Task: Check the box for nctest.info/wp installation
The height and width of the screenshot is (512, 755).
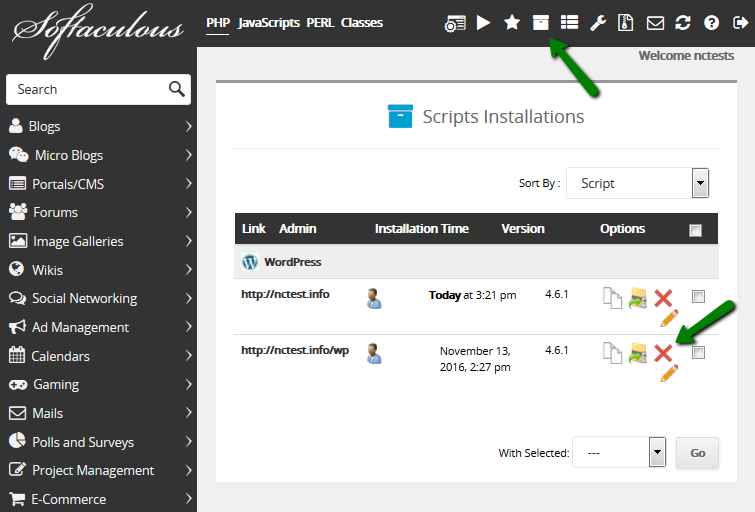Action: [698, 352]
